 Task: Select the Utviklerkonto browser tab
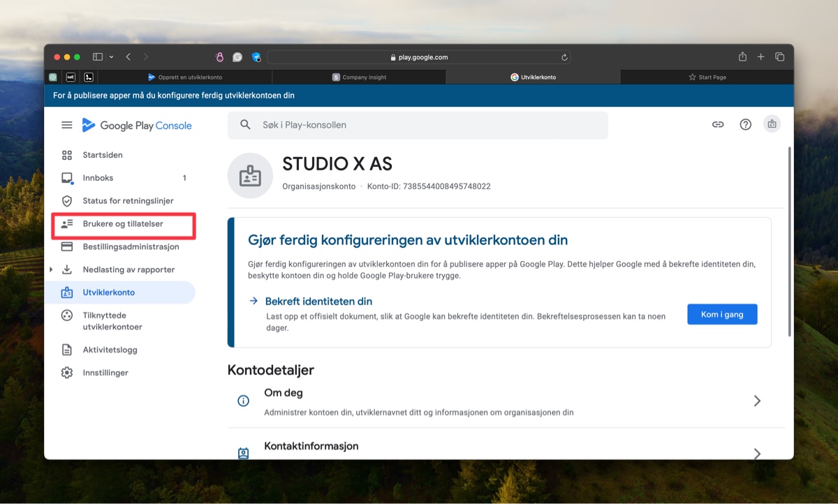[x=533, y=77]
